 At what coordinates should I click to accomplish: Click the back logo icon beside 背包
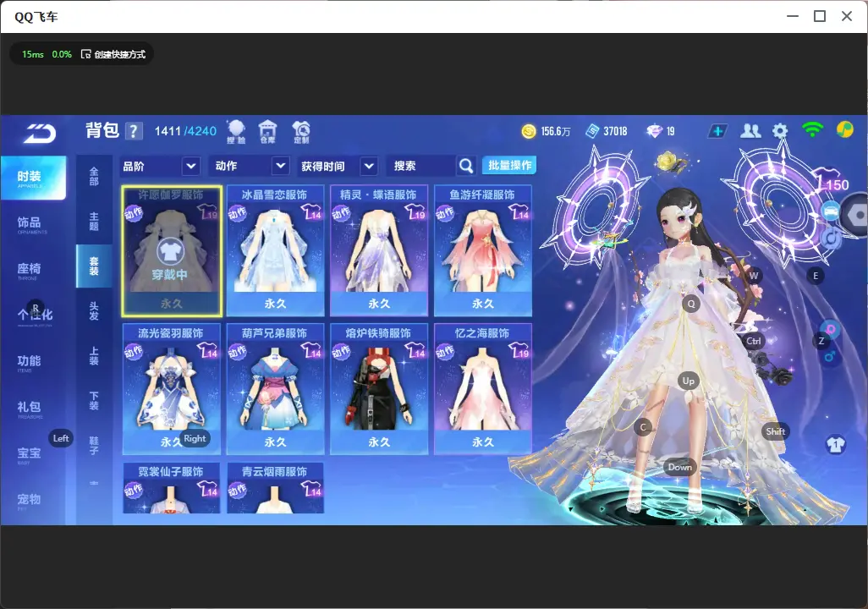pos(39,133)
